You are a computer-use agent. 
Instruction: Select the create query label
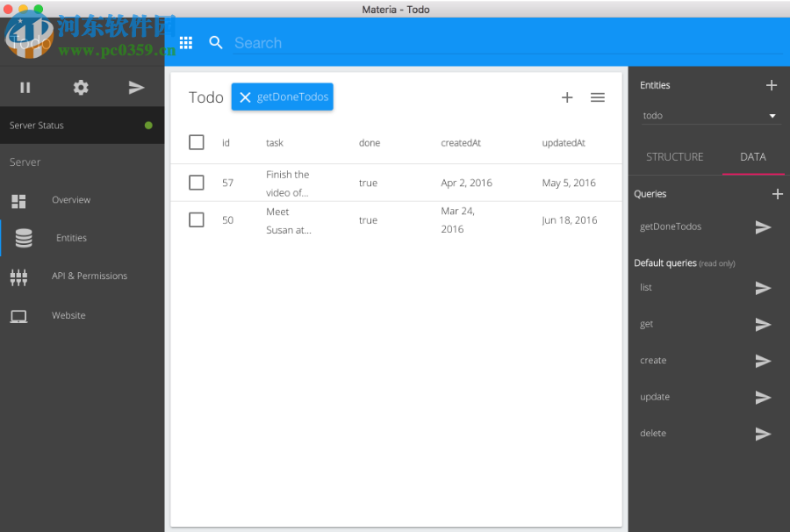tap(653, 360)
